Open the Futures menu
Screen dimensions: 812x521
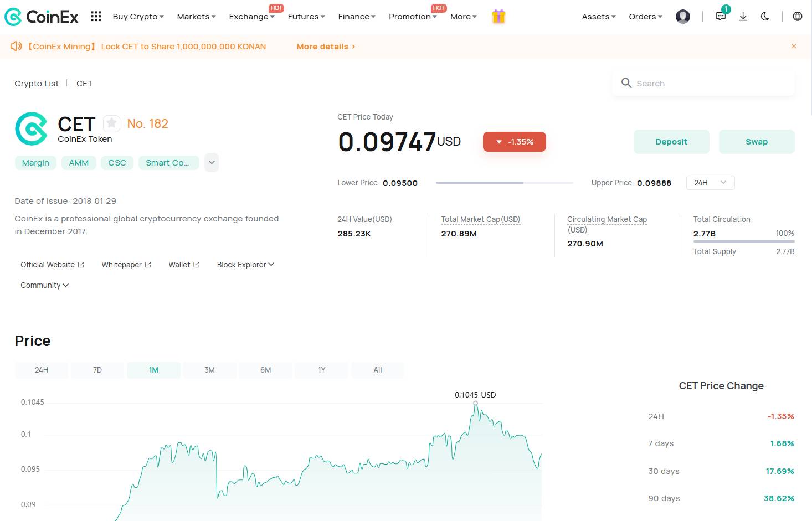[x=306, y=17]
